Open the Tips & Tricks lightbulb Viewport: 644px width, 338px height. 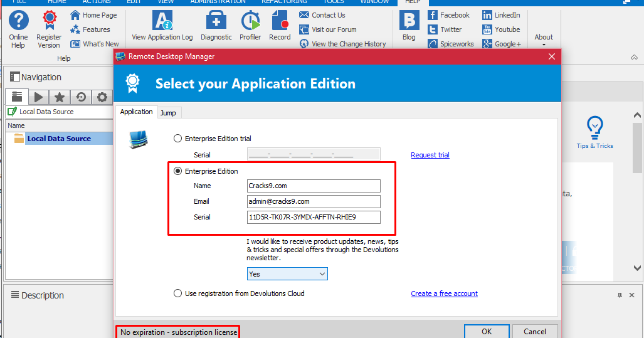click(594, 132)
